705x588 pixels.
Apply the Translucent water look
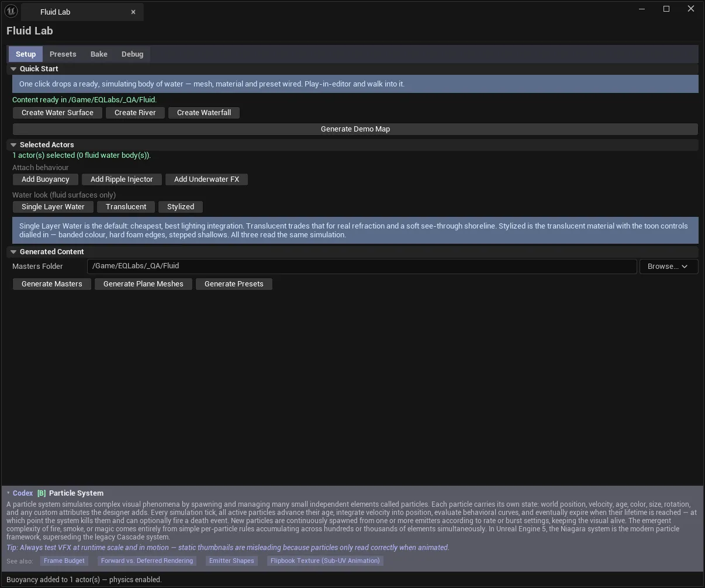pos(126,207)
